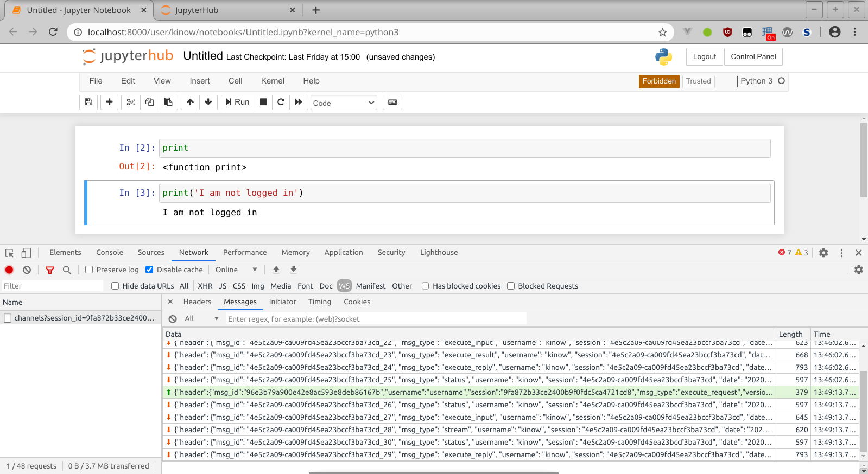Open the Headers tab of request
The width and height of the screenshot is (868, 474).
point(197,302)
